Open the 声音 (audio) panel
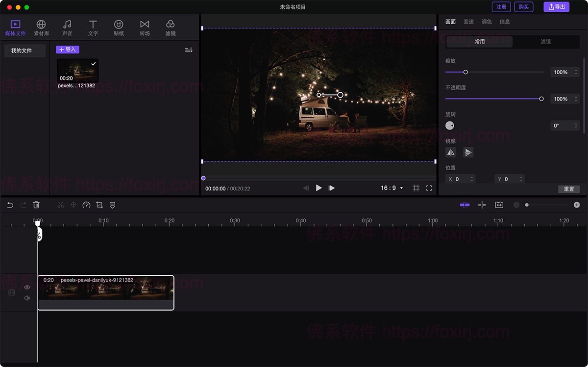Image resolution: width=588 pixels, height=367 pixels. coord(67,27)
